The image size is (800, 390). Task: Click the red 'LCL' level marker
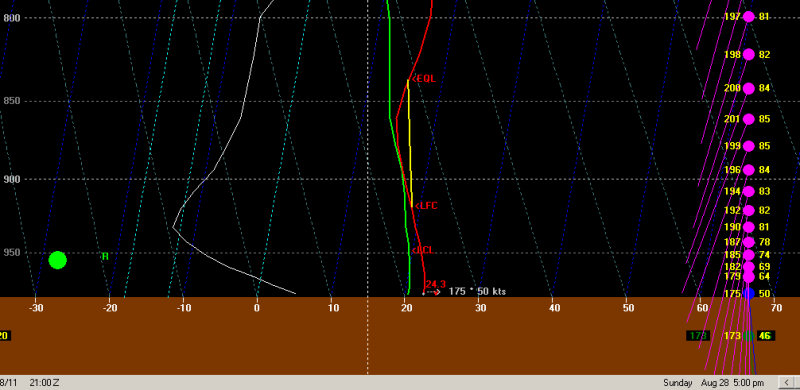(423, 250)
